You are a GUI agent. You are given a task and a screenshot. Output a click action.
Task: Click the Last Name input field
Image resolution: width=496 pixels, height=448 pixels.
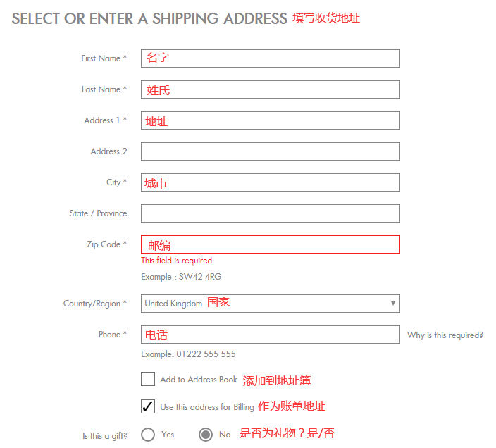pos(270,89)
